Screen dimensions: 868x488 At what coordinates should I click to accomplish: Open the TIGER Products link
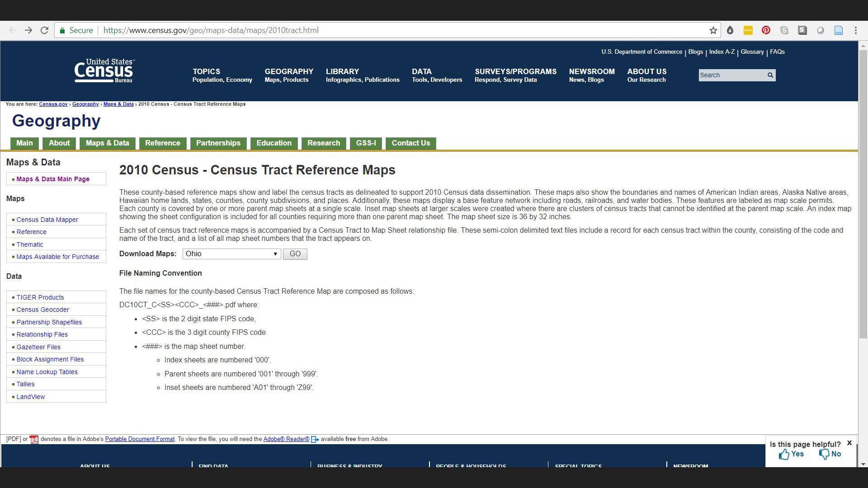point(40,297)
